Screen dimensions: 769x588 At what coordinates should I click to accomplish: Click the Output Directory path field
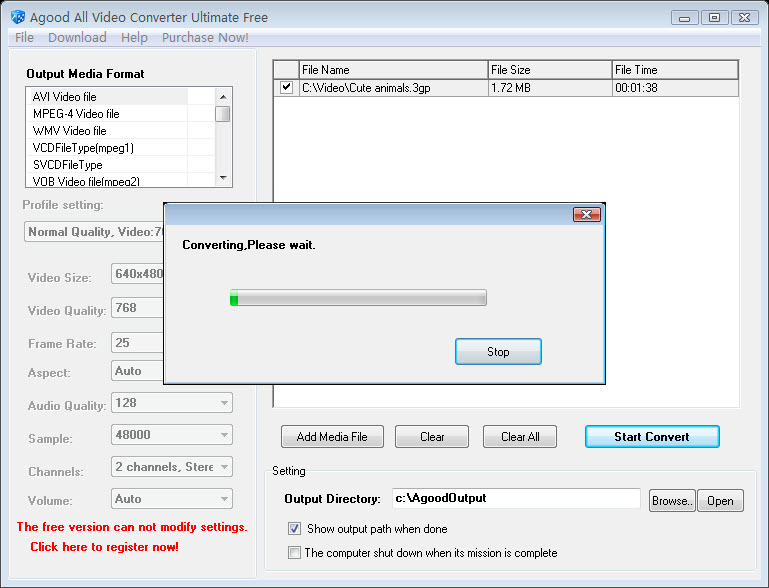click(x=516, y=498)
